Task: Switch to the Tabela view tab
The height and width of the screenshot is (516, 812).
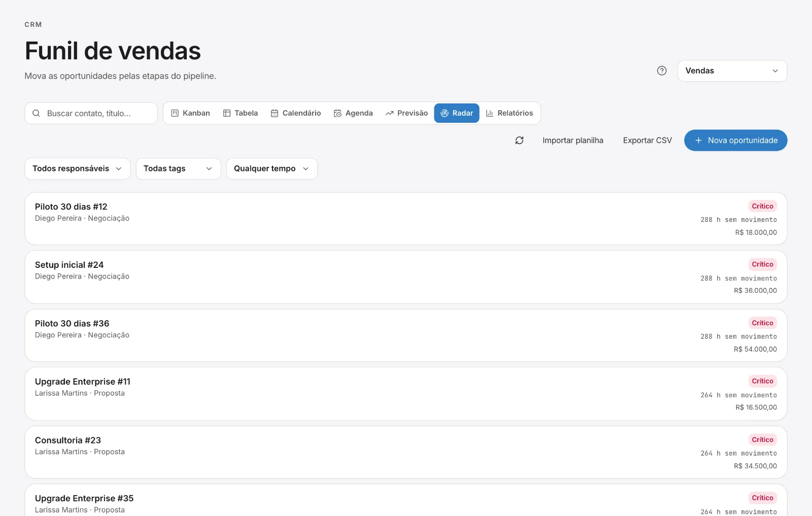Action: click(241, 113)
